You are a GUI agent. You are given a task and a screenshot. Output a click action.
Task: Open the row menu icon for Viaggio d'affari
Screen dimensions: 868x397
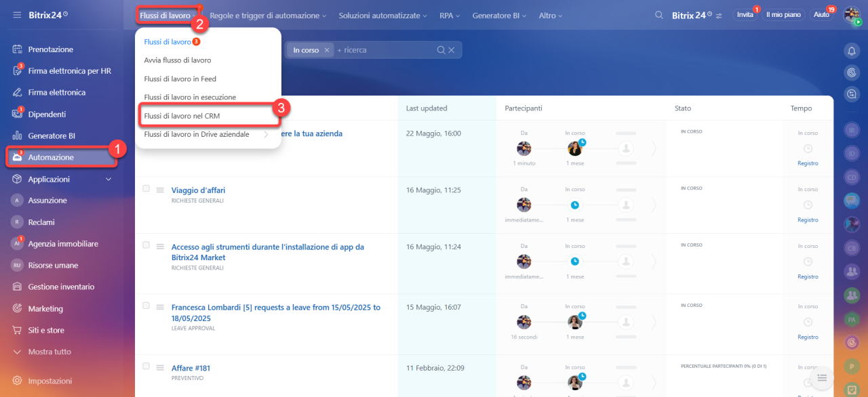tap(160, 191)
